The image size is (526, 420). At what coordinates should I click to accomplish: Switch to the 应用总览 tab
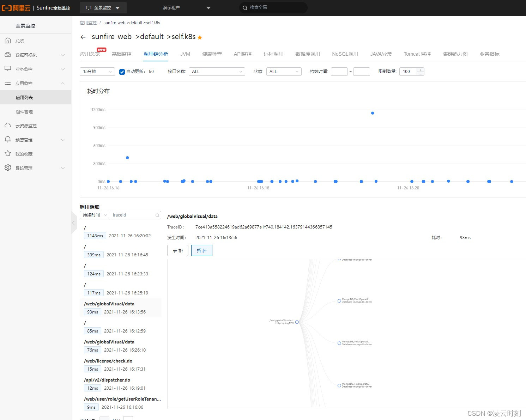coord(90,54)
